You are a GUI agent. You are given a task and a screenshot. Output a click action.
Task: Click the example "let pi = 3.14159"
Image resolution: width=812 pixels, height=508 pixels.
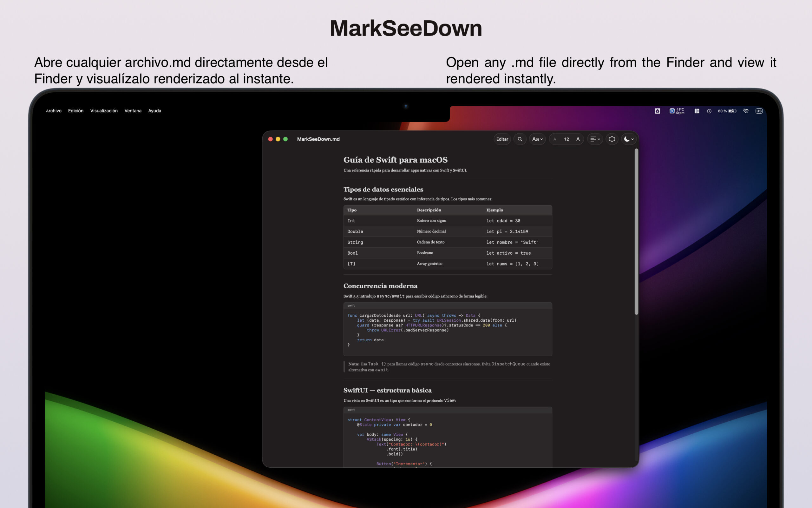coord(507,231)
